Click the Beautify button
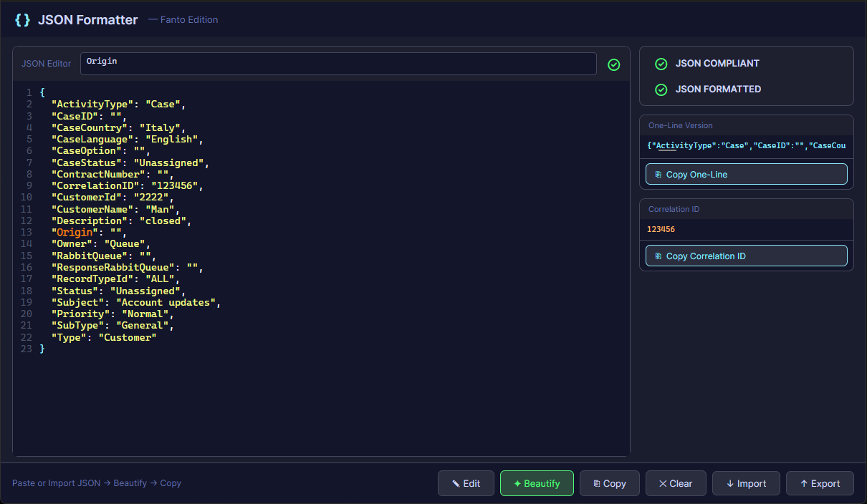The width and height of the screenshot is (867, 504). [537, 483]
